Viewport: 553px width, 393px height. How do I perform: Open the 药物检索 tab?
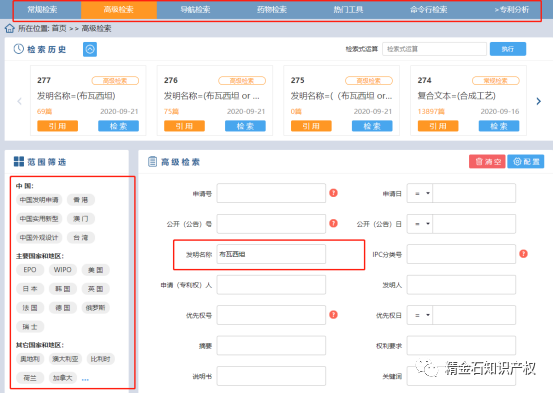pyautogui.click(x=272, y=10)
